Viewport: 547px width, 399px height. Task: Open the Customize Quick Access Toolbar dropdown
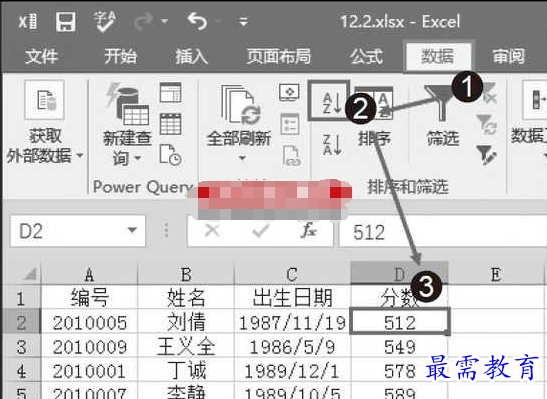point(243,22)
